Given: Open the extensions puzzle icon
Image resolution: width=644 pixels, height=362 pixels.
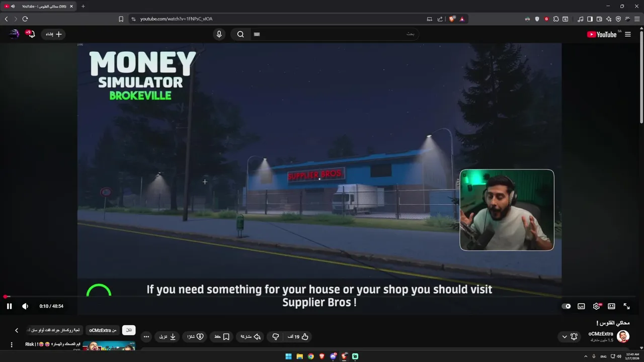Looking at the screenshot, I should [x=556, y=19].
